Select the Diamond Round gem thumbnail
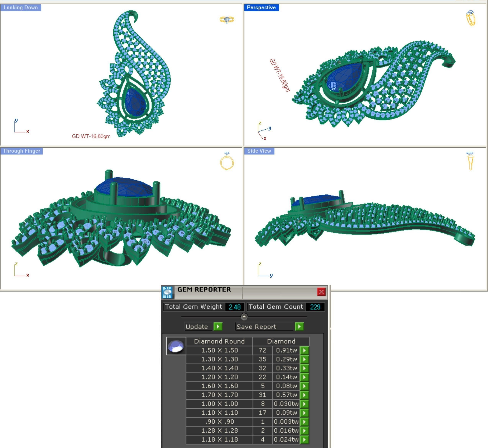 (176, 346)
